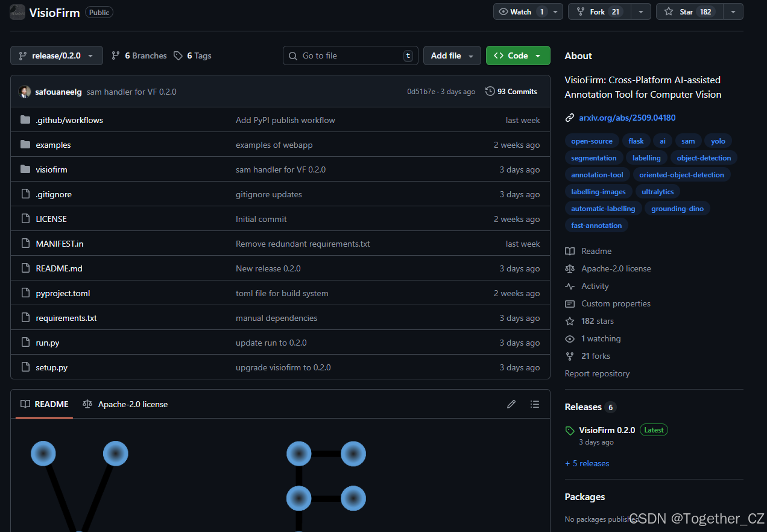The width and height of the screenshot is (767, 532).
Task: Open commit message 'Remove redundant requirements.txt'
Action: click(x=303, y=244)
